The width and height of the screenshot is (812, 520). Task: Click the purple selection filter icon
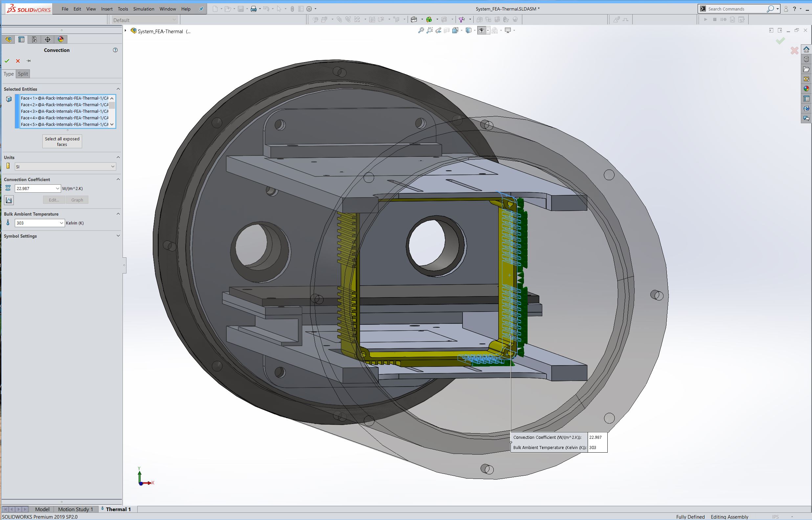click(462, 20)
